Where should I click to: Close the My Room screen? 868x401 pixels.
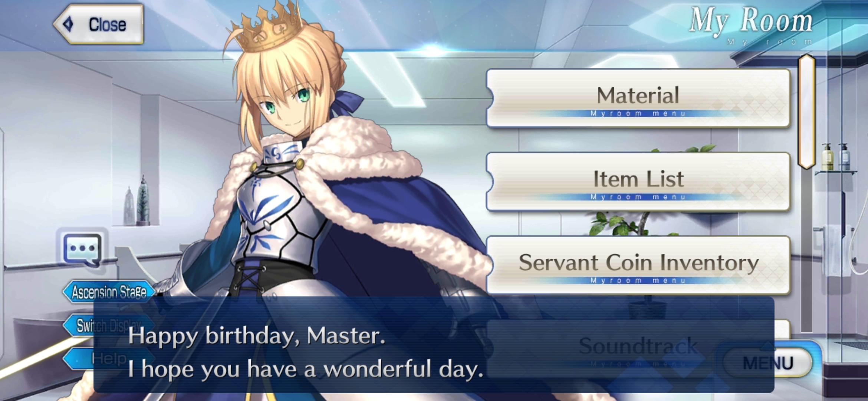tap(99, 25)
